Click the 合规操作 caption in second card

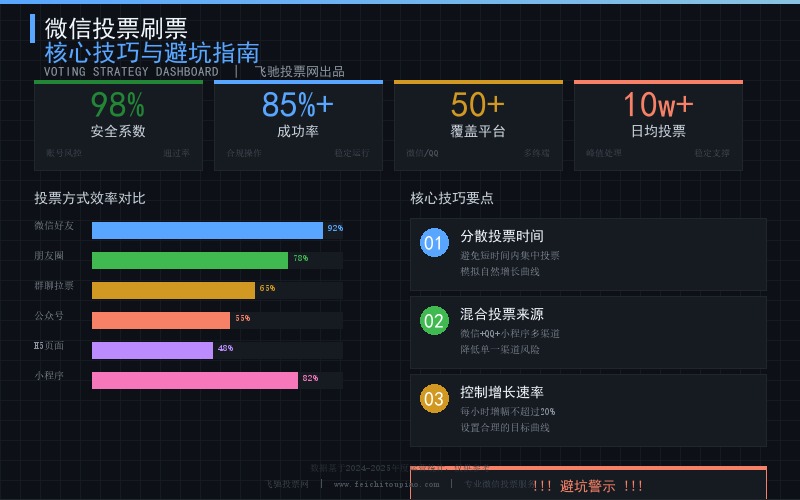(x=244, y=153)
